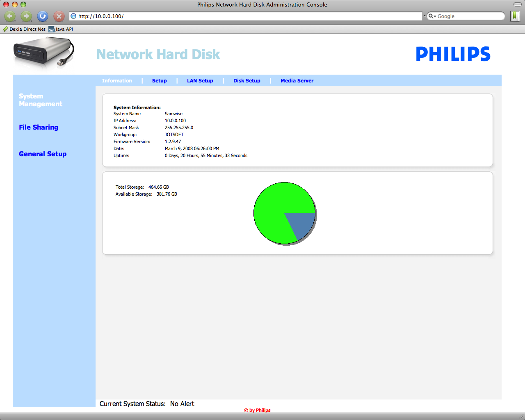Viewport: 525px width, 420px height.
Task: Click the Dexia Direct Net bookmark
Action: click(24, 29)
